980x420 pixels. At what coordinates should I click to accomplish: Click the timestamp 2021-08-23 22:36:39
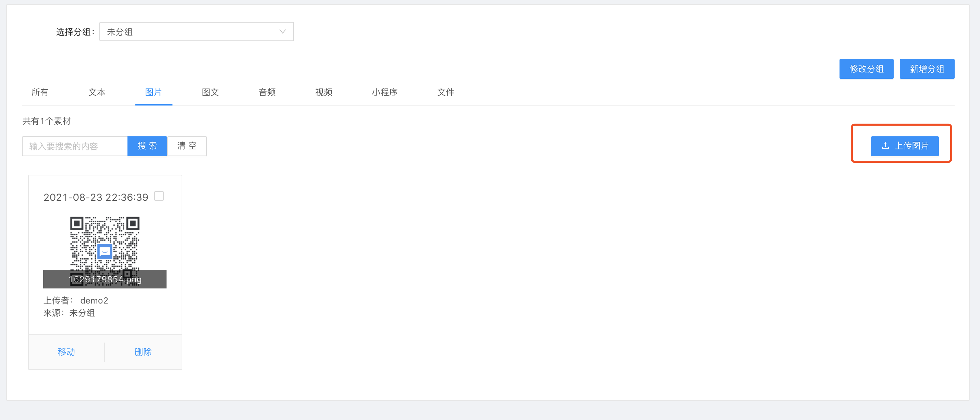[x=96, y=197]
